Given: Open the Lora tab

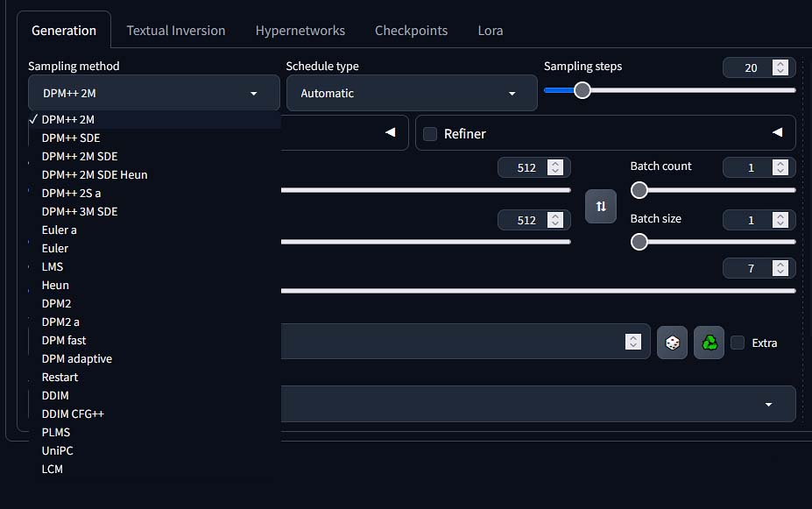Looking at the screenshot, I should 491,31.
